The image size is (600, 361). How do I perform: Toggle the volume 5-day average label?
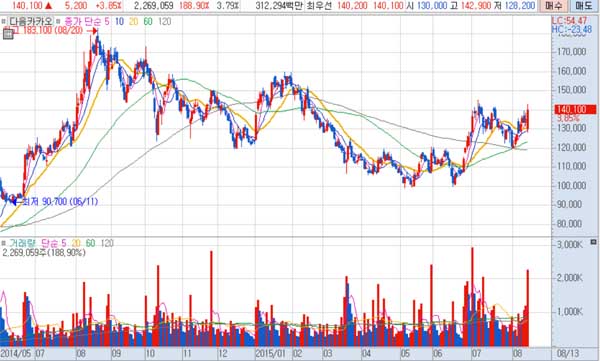[x=64, y=243]
